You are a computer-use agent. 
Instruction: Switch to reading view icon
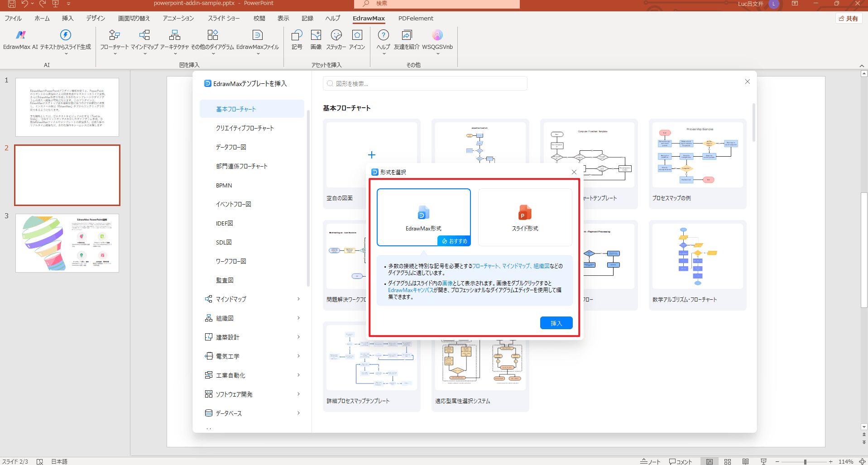(x=745, y=462)
